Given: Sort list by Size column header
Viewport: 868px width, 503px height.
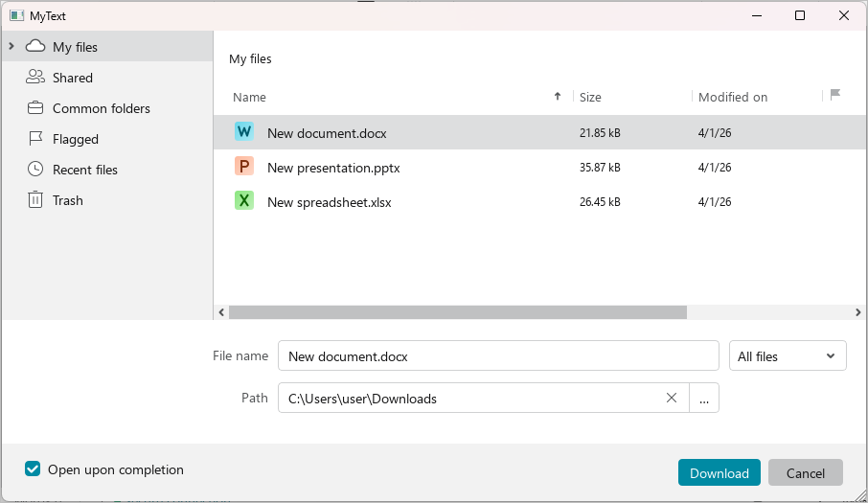Looking at the screenshot, I should point(590,98).
